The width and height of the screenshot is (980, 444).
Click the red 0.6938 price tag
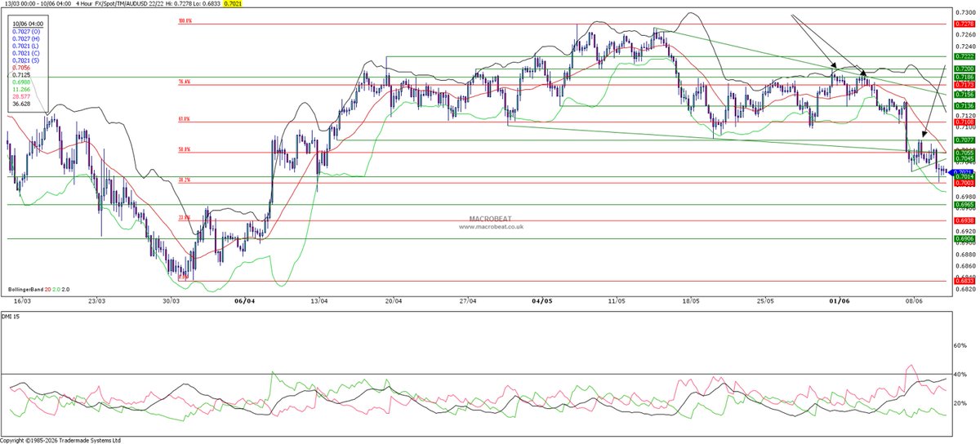click(963, 220)
